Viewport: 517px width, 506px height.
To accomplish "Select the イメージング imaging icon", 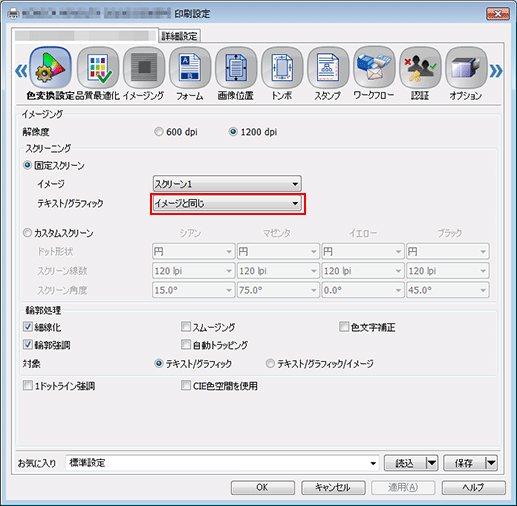I will (144, 68).
